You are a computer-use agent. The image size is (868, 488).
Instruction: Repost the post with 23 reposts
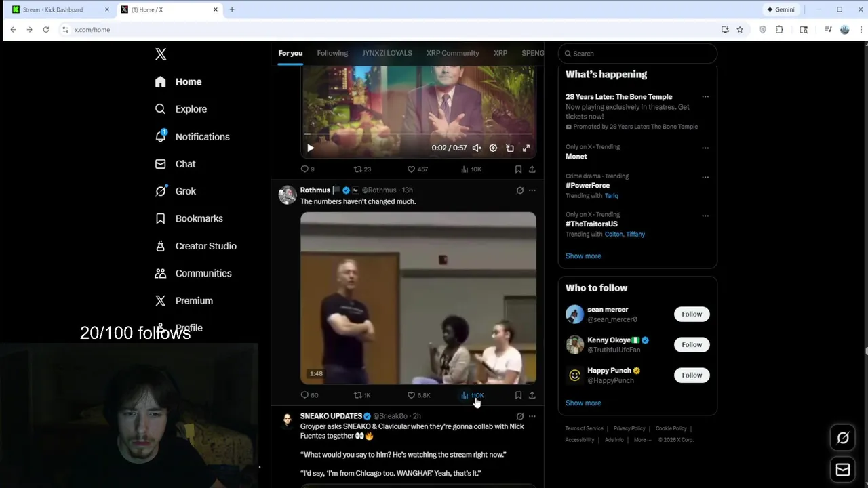[x=362, y=169]
